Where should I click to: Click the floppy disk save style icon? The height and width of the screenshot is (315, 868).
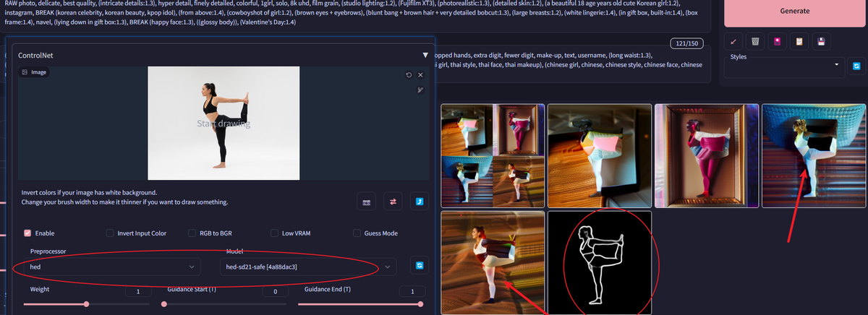820,42
